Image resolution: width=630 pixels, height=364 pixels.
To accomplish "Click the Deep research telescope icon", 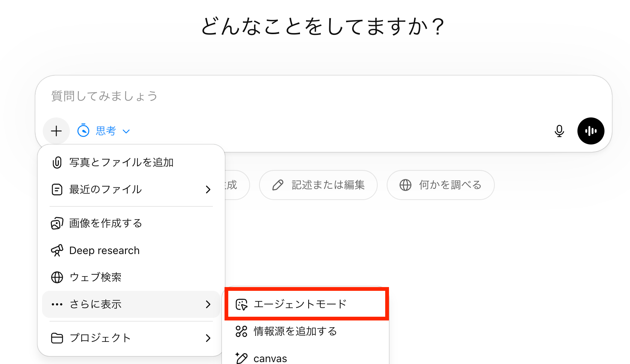I will click(x=57, y=250).
